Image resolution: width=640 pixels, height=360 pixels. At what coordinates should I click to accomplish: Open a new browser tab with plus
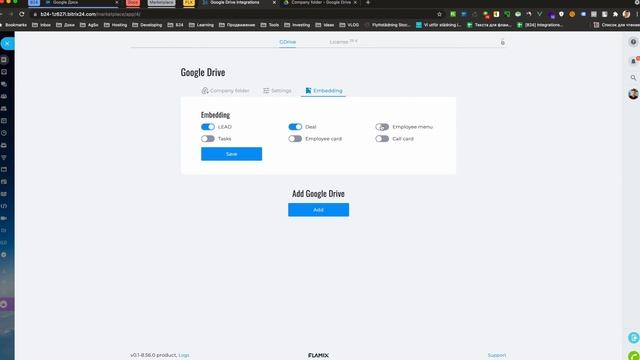point(368,2)
